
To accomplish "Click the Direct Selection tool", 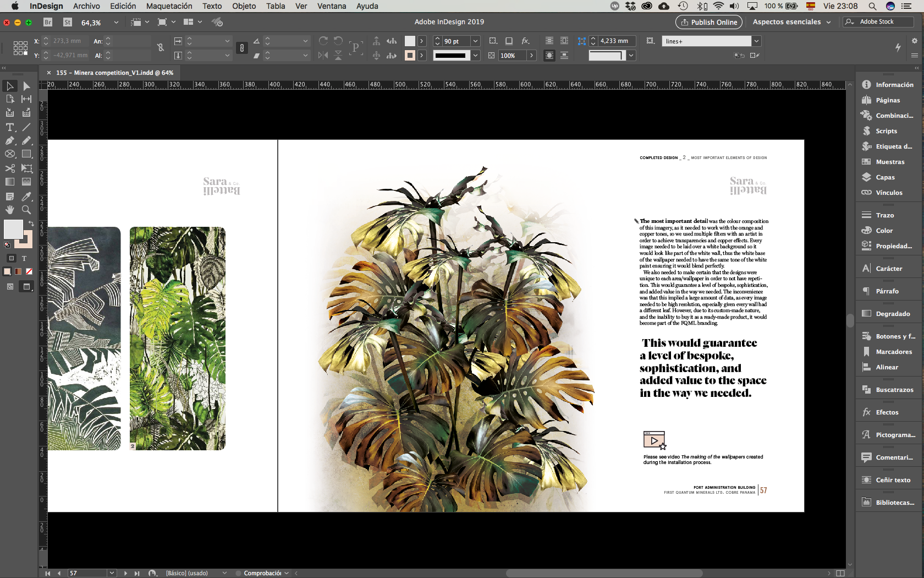I will [x=26, y=86].
